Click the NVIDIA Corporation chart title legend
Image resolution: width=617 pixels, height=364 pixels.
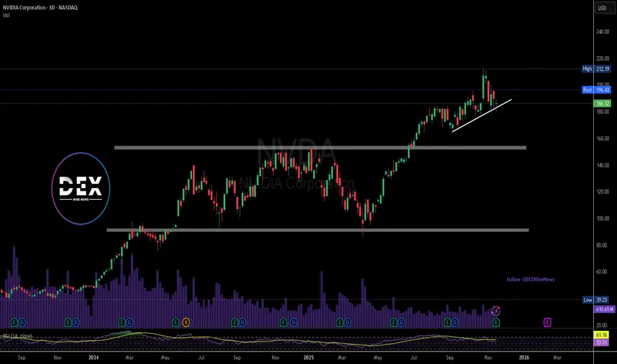click(40, 7)
